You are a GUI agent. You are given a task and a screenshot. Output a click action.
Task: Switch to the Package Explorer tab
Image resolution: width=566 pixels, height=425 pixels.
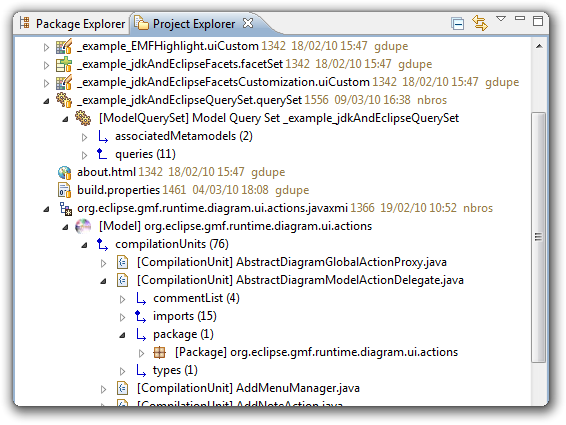tap(72, 24)
